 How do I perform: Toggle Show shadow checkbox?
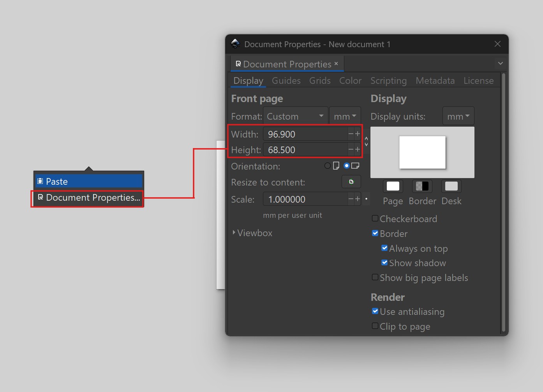tap(384, 262)
